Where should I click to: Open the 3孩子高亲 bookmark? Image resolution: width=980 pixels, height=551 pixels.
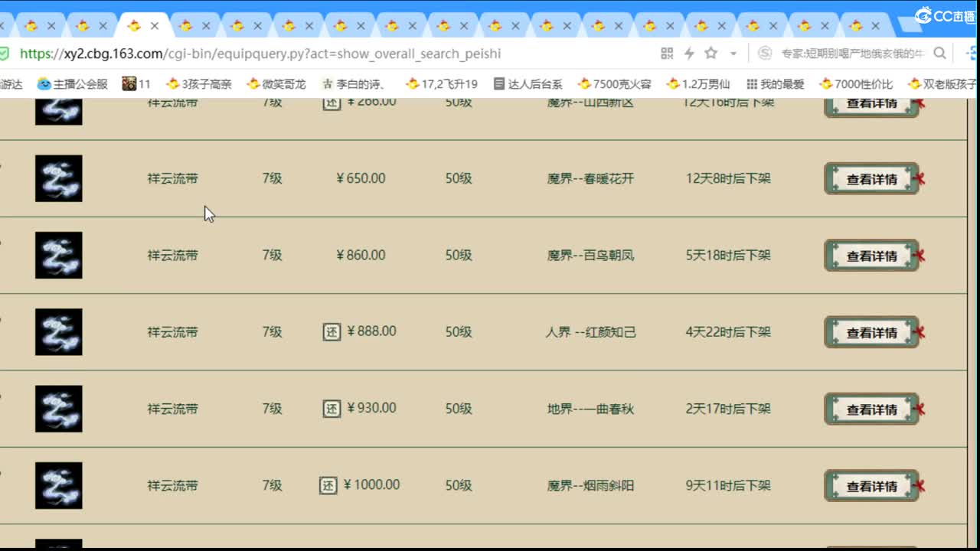click(x=198, y=84)
